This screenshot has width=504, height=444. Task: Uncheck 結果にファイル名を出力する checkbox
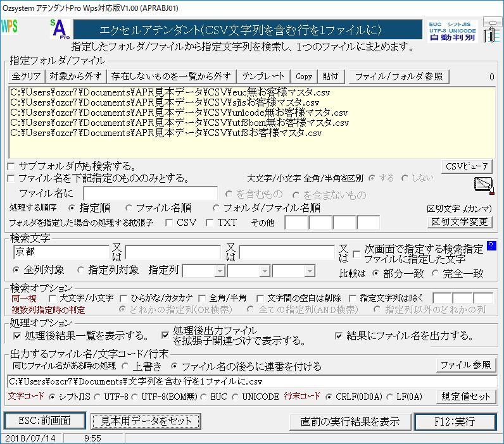click(339, 336)
